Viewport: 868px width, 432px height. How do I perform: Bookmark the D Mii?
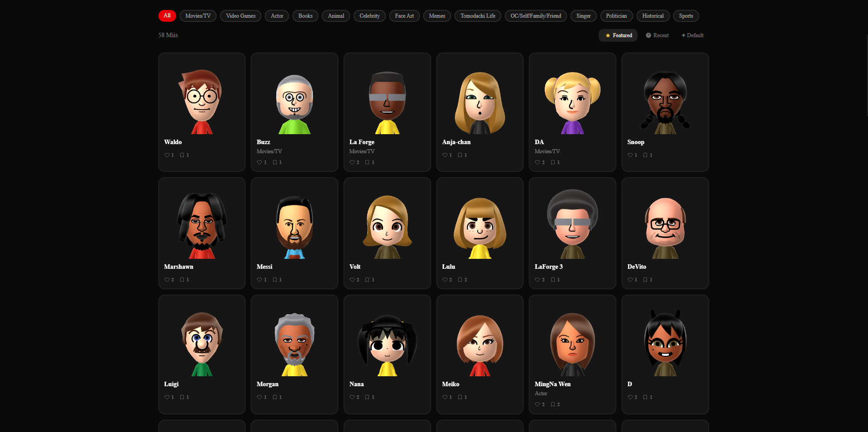click(646, 397)
